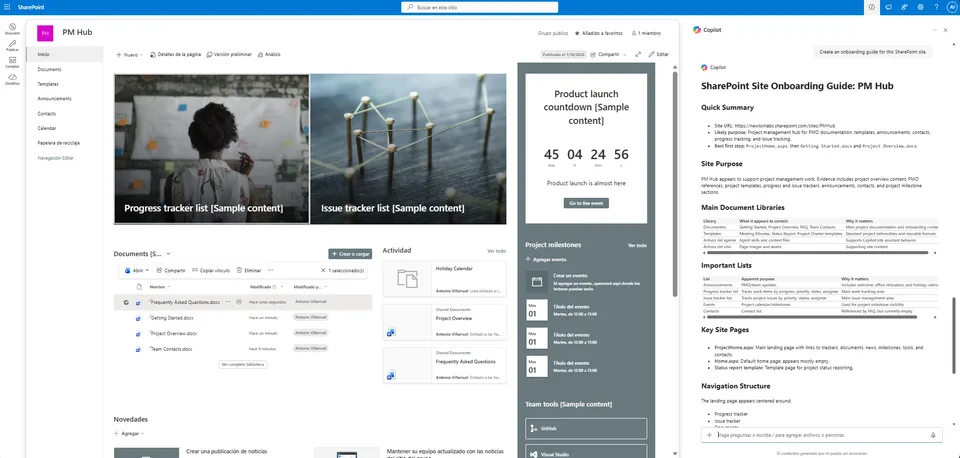This screenshot has height=458, width=960.
Task: Open Descubrir in the left app rail
Action: [x=12, y=29]
